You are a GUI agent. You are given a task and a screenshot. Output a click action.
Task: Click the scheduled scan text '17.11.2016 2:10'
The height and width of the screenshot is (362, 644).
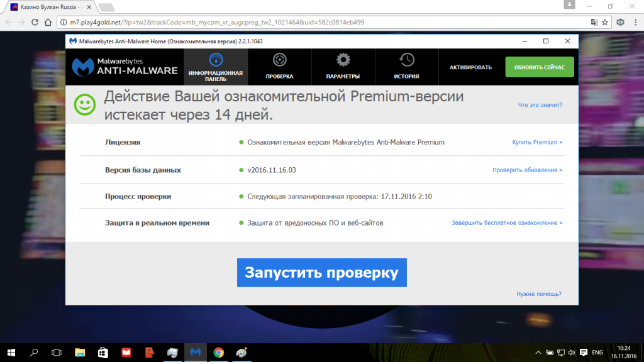(x=406, y=197)
